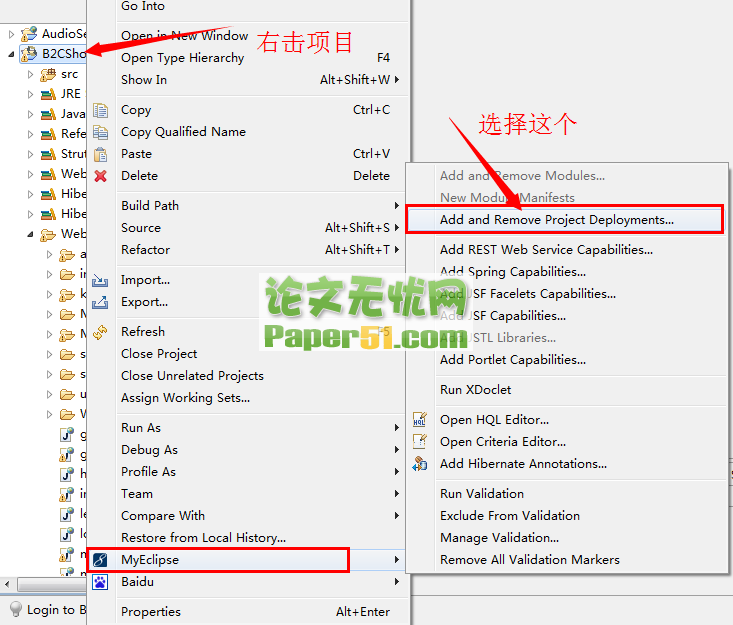Click the Import icon
733x625 pixels.
(x=100, y=280)
